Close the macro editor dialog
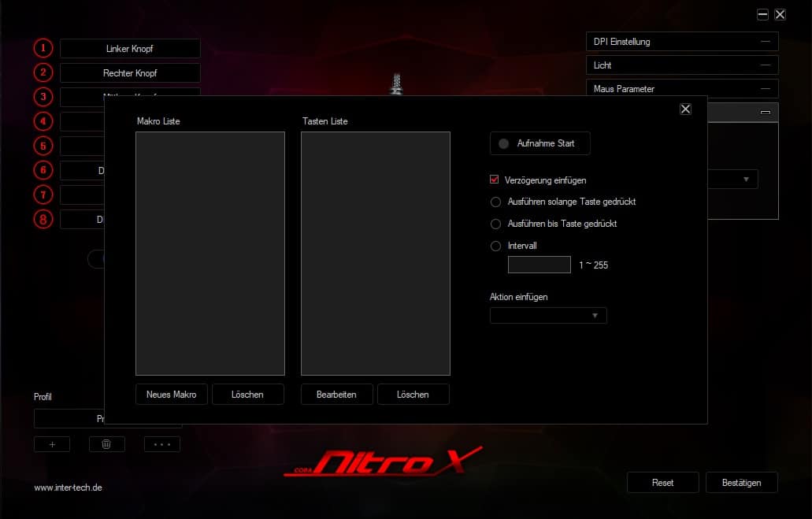This screenshot has height=519, width=812. coord(685,109)
